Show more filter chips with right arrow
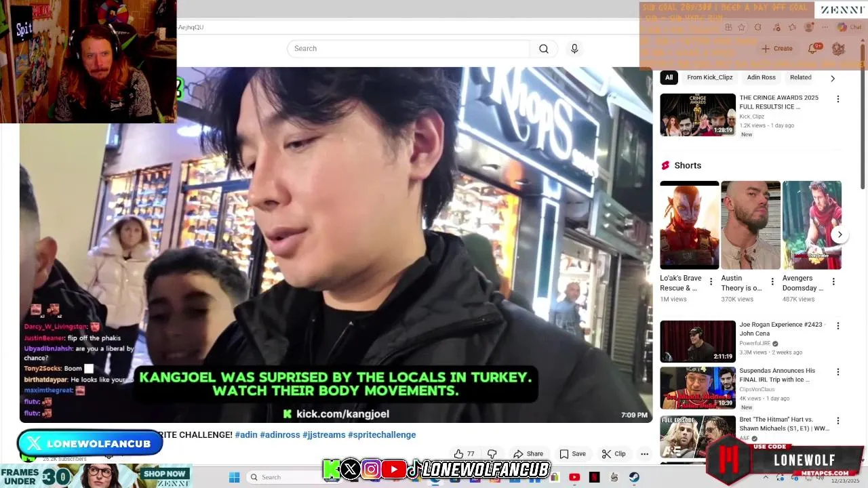The width and height of the screenshot is (868, 488). coord(833,78)
